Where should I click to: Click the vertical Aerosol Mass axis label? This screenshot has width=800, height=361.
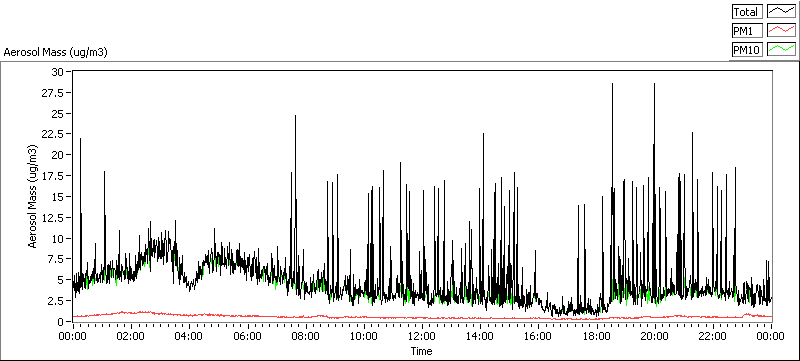coord(33,196)
